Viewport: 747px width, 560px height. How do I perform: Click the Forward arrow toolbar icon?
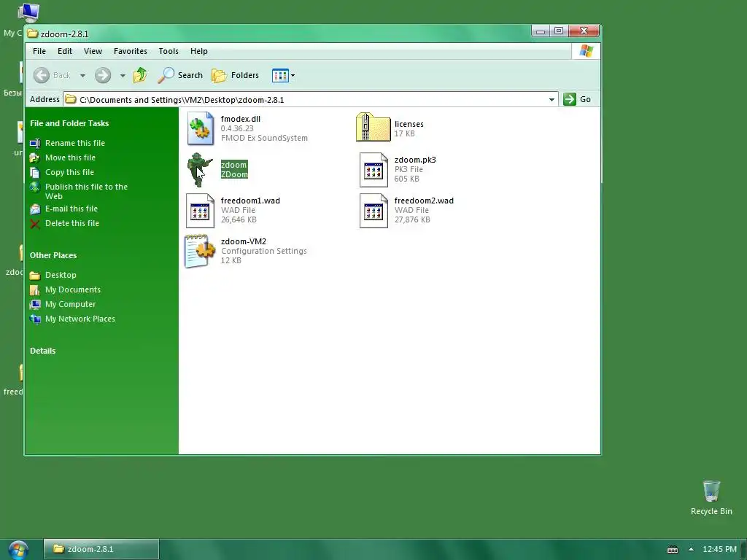[102, 75]
